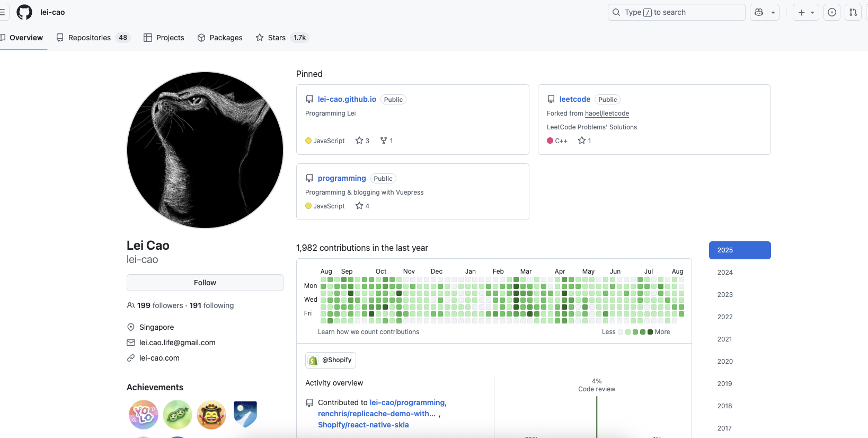Click the Arctic Code Vault badge
This screenshot has height=438, width=868.
click(x=245, y=415)
